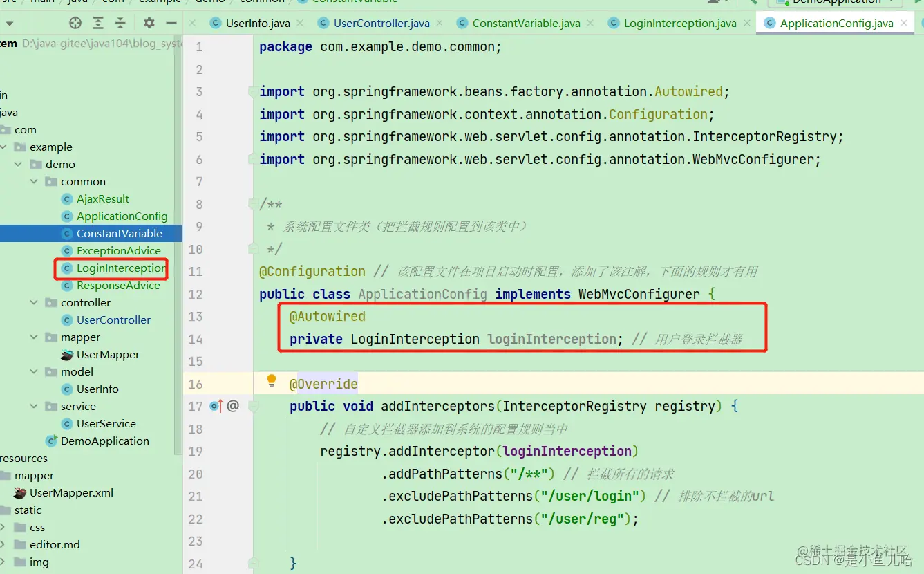Image resolution: width=924 pixels, height=574 pixels.
Task: Click line number 14 in the gutter
Action: [x=196, y=339]
